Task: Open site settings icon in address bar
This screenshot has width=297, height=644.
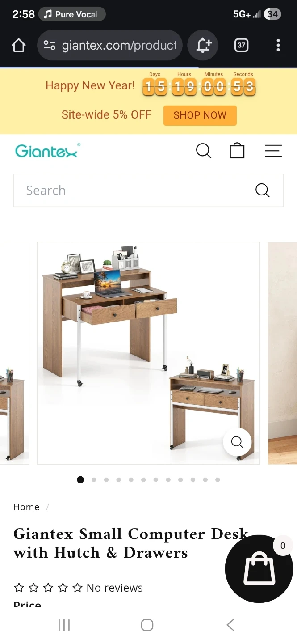Action: [50, 45]
